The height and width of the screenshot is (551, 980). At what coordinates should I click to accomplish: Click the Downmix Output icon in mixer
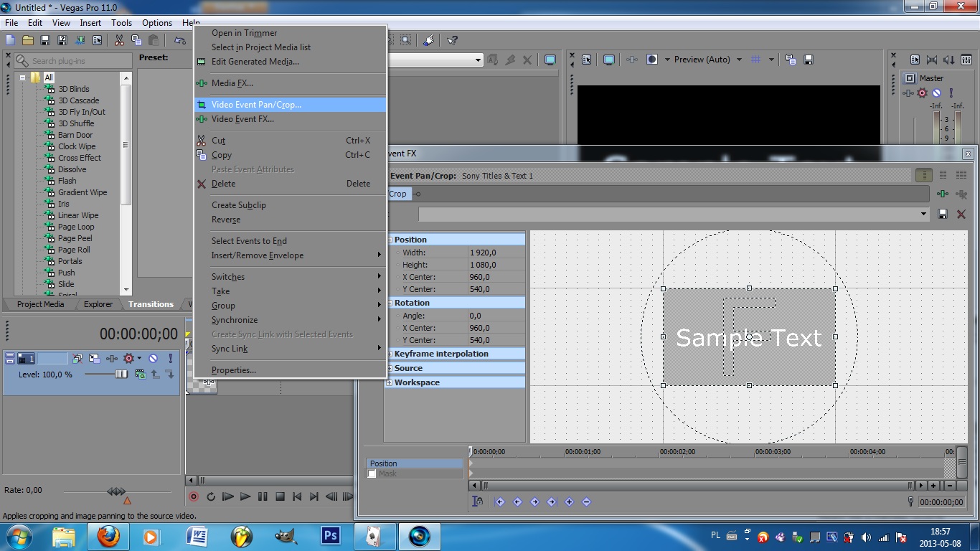coord(932,60)
